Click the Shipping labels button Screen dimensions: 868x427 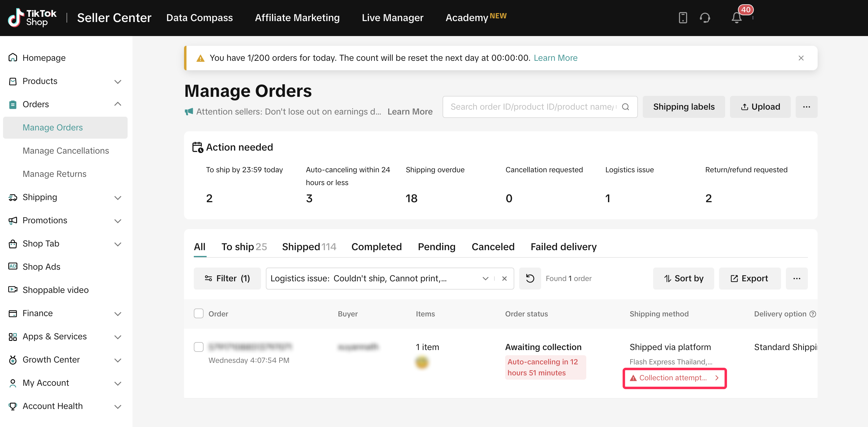pos(683,107)
